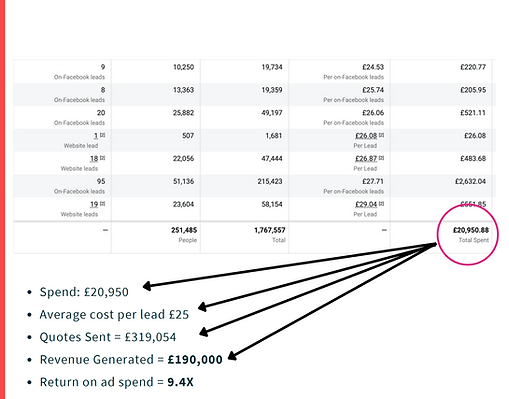
Task: Open the underlined 19 website leads result
Action: [94, 204]
